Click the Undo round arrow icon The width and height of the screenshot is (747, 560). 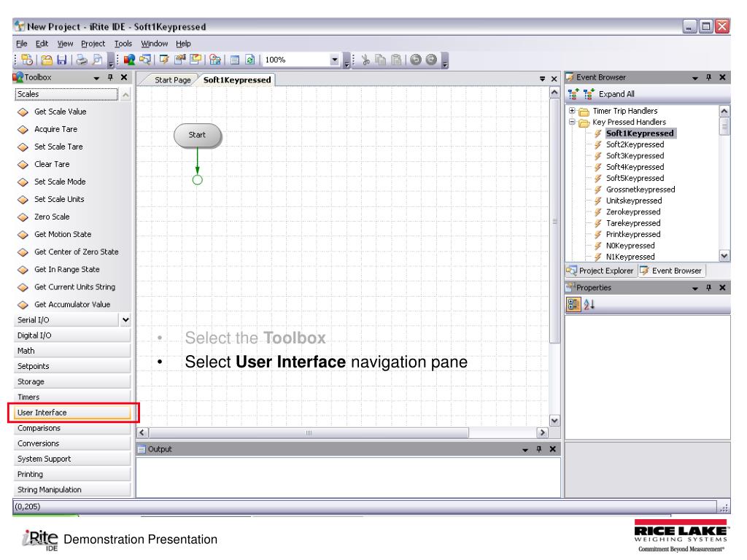click(416, 60)
